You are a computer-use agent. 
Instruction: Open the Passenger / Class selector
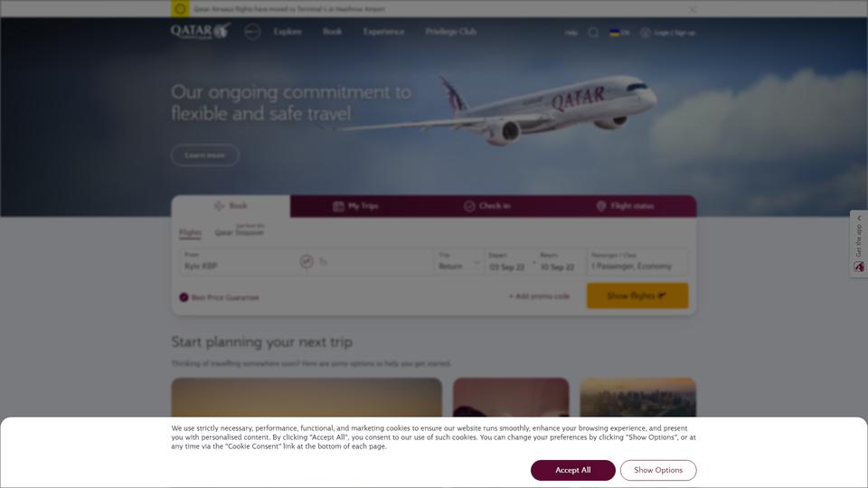(x=637, y=261)
